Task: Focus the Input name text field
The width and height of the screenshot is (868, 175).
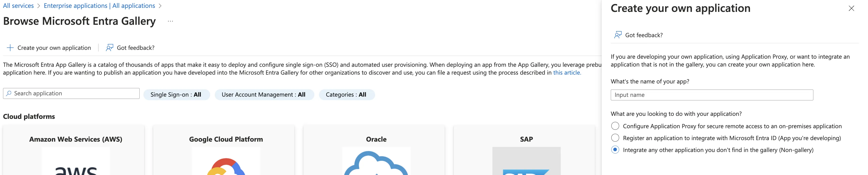Action: (712, 95)
